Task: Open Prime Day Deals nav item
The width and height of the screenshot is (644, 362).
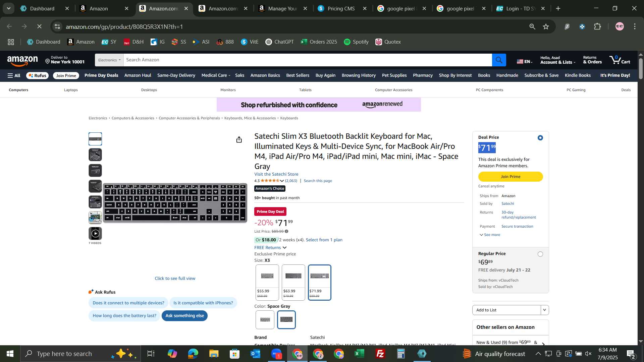Action: (x=101, y=75)
